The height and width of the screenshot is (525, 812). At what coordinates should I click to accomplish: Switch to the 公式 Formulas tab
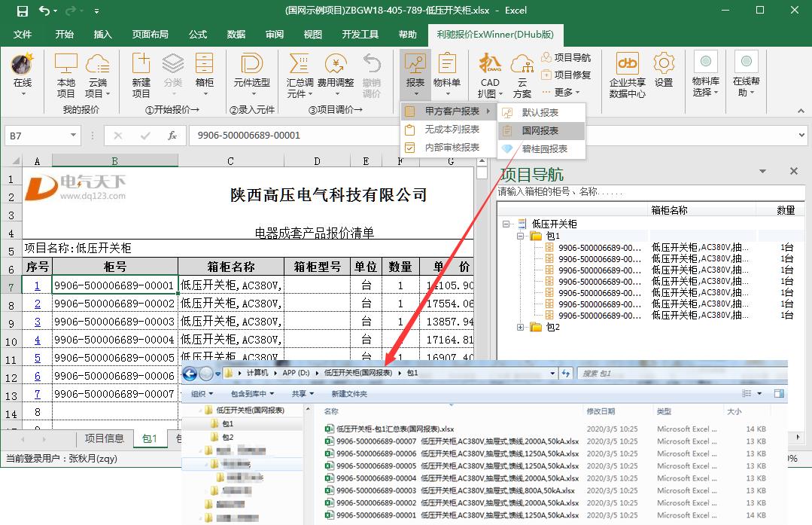tap(198, 35)
